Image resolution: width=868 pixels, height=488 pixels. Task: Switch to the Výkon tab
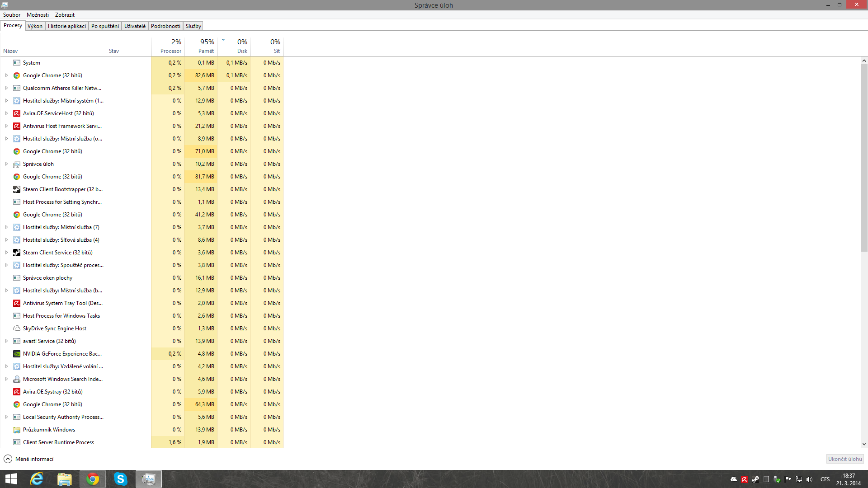(x=35, y=26)
